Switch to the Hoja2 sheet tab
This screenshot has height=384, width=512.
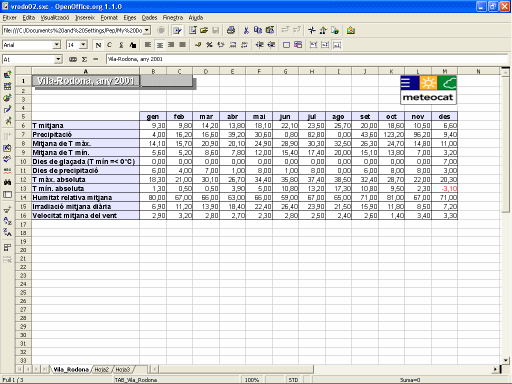click(102, 369)
